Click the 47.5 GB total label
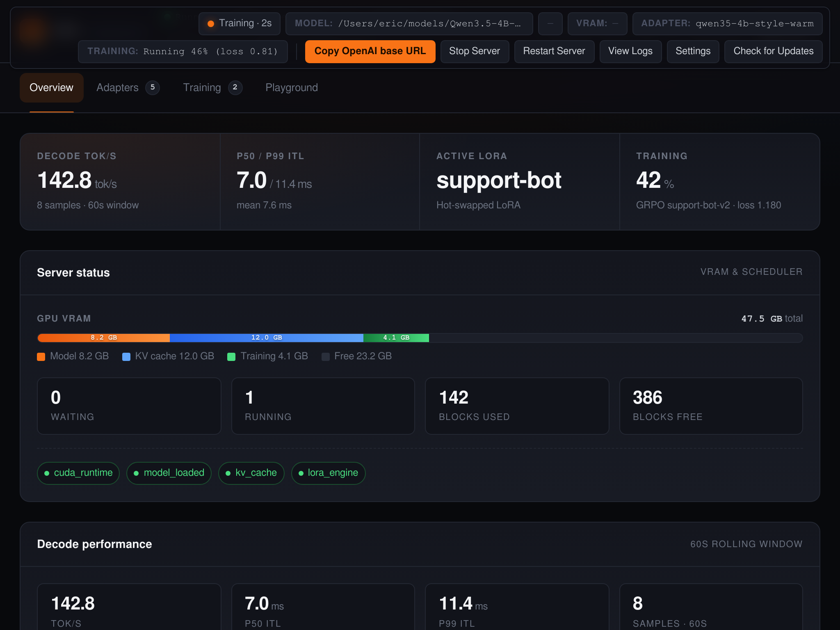 (x=772, y=319)
